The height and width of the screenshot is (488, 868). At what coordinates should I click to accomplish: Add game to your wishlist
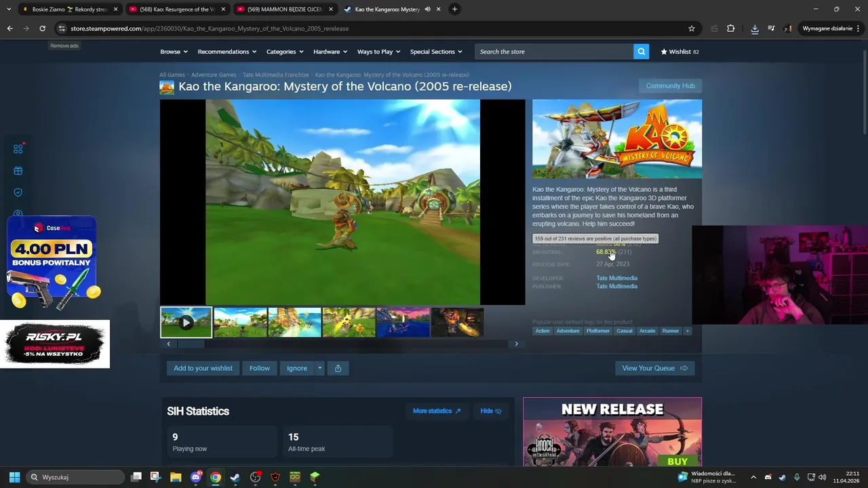(203, 368)
